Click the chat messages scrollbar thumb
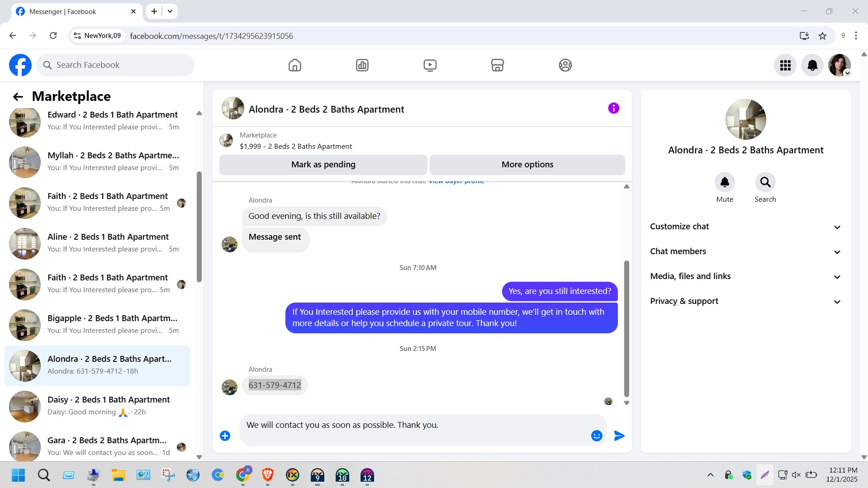This screenshot has height=488, width=868. 626,328
